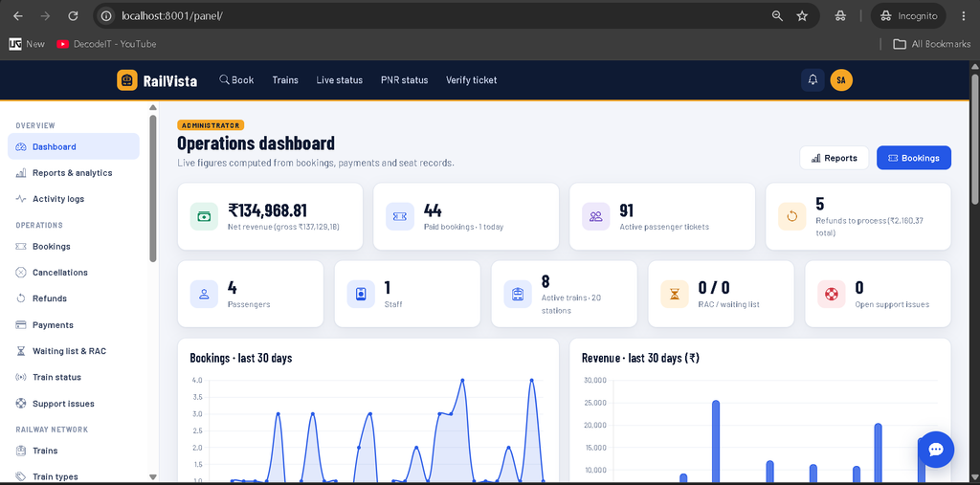
Task: Open Verify ticket in top navigation
Action: [x=471, y=80]
